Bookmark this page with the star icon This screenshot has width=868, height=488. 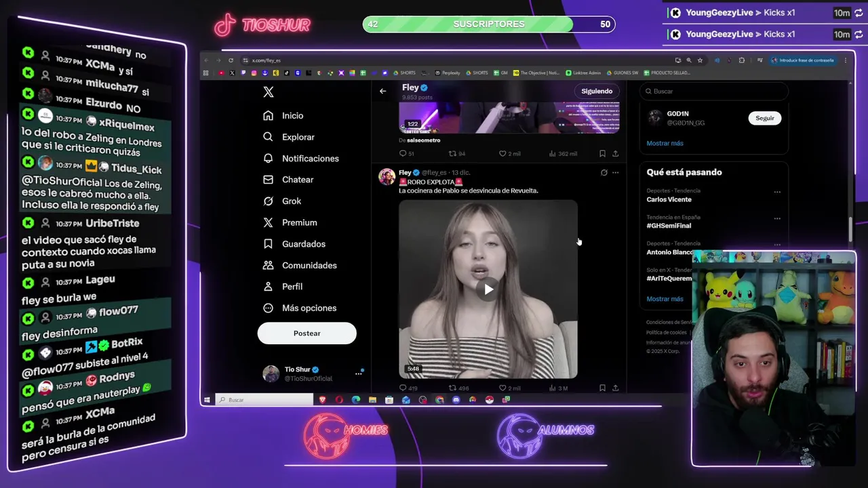coord(700,60)
